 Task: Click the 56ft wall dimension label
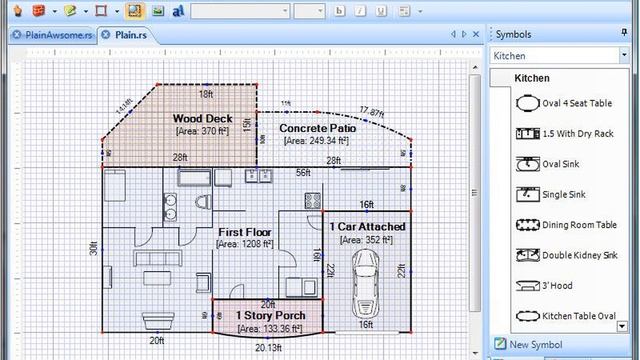pyautogui.click(x=303, y=173)
